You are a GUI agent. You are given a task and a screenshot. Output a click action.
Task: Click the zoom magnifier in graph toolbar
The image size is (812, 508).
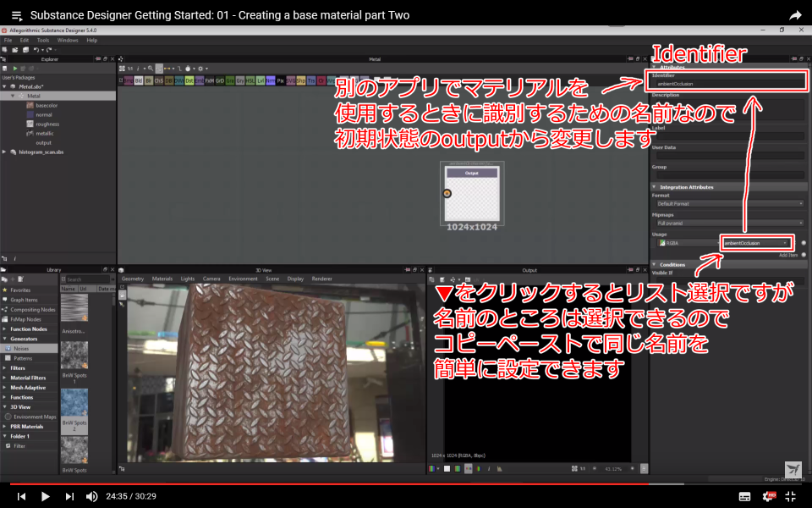151,69
